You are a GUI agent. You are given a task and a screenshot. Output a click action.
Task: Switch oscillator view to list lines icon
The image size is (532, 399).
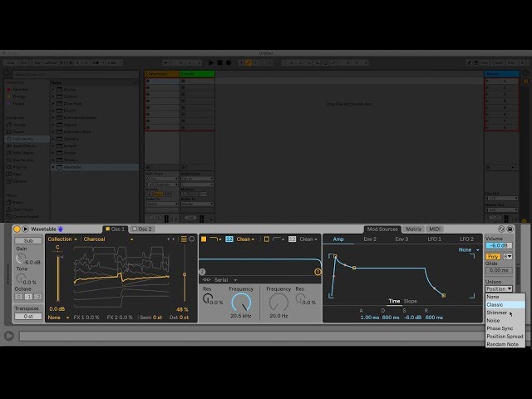point(184,239)
